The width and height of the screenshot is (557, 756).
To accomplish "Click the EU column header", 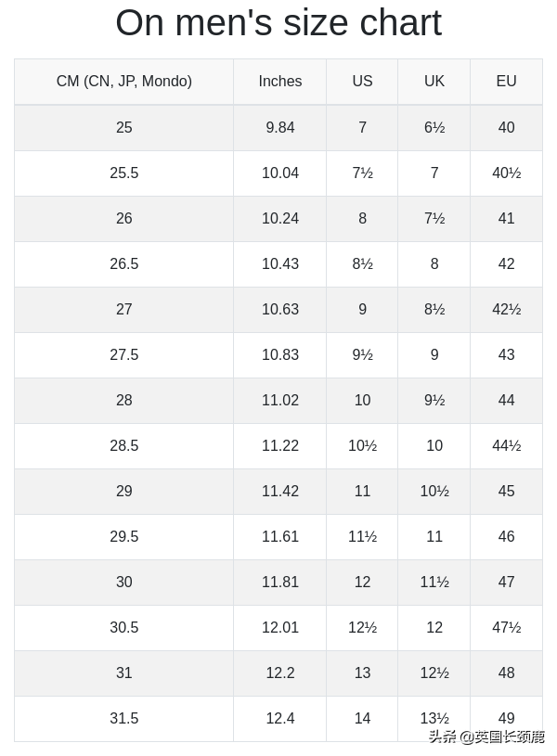I will coord(506,82).
